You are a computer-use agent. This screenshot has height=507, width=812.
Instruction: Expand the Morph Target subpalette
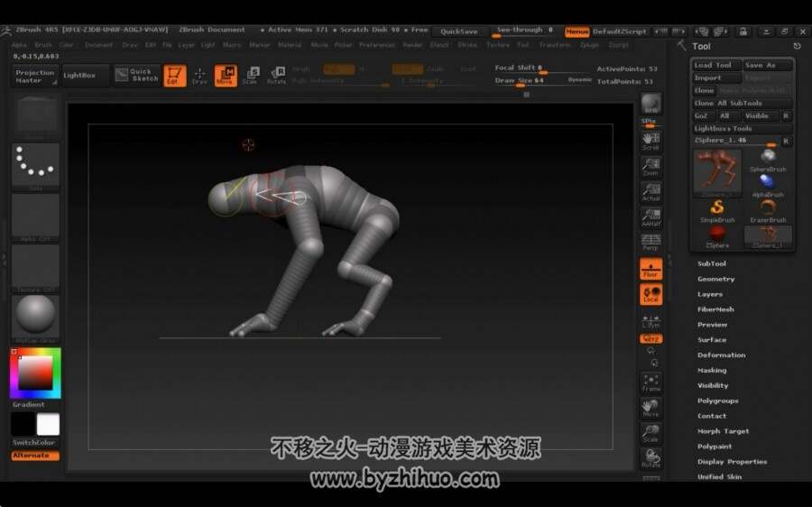click(723, 431)
